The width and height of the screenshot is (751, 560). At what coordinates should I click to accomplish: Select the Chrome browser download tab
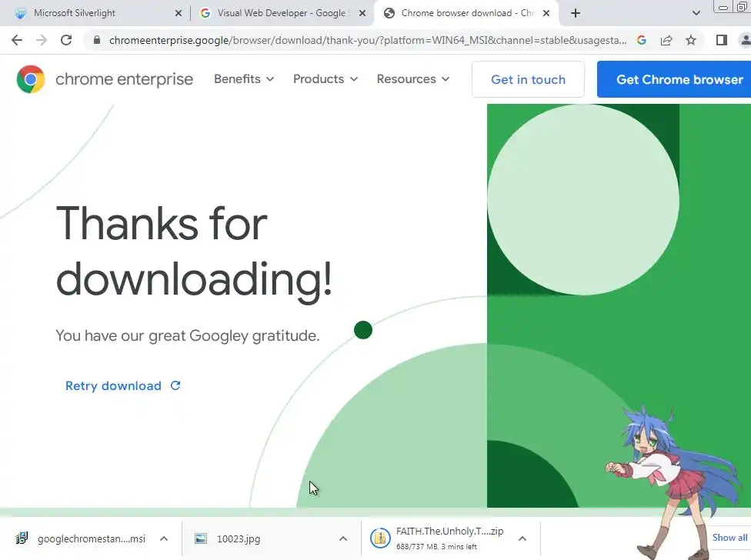[x=467, y=13]
